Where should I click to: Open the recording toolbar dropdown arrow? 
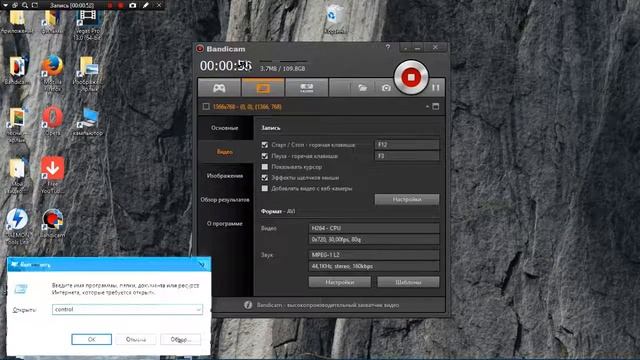pyautogui.click(x=5, y=5)
